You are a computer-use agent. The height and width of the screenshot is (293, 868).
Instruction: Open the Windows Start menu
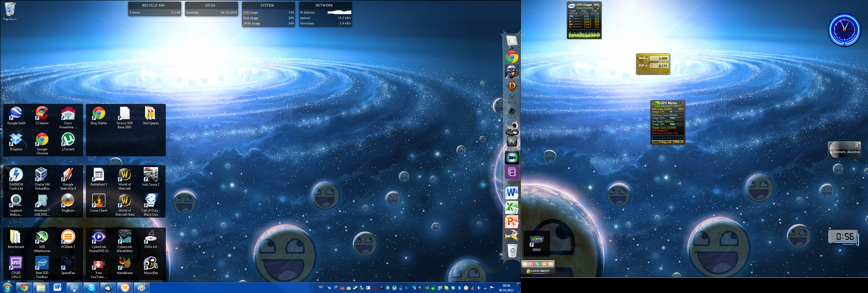7,288
